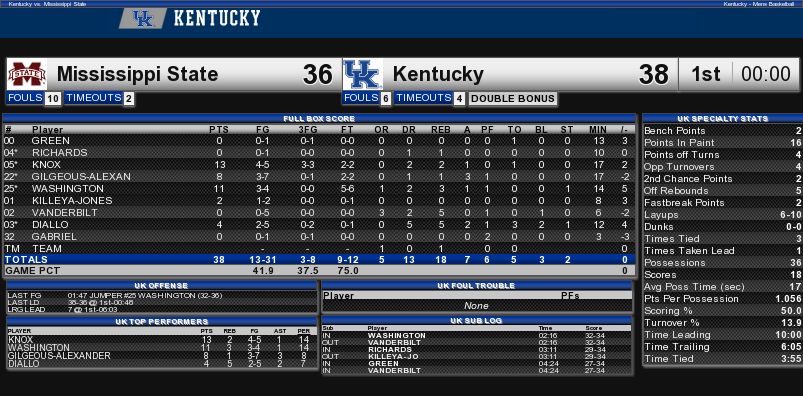Open the UK SPECIALTY STATS panel header
The width and height of the screenshot is (803, 396).
coord(722,118)
